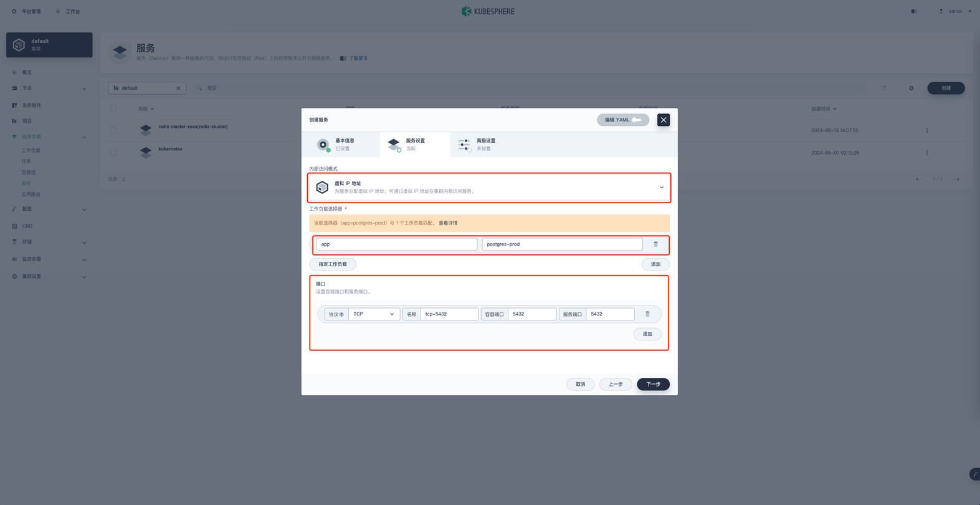
Task: Click the 指定工作负载 button
Action: [x=333, y=264]
